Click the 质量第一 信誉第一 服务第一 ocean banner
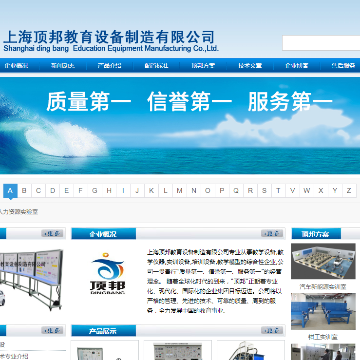Viewport: 360px width, 360px height. point(180,126)
